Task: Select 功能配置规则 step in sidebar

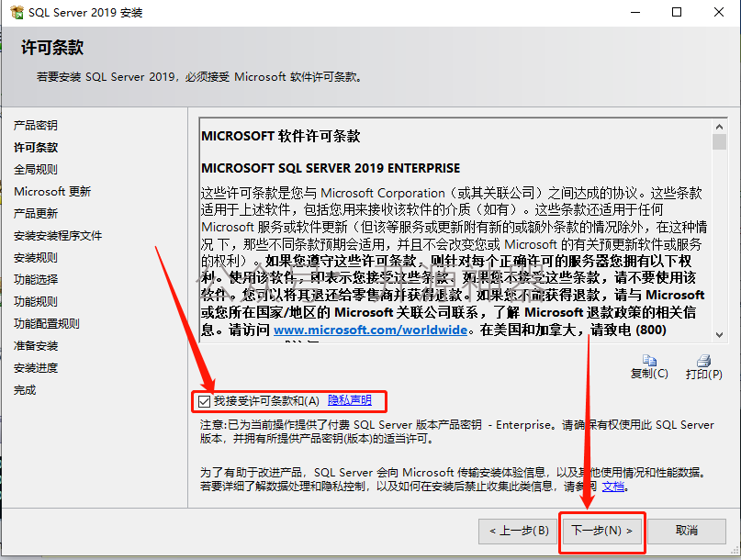Action: [x=46, y=324]
